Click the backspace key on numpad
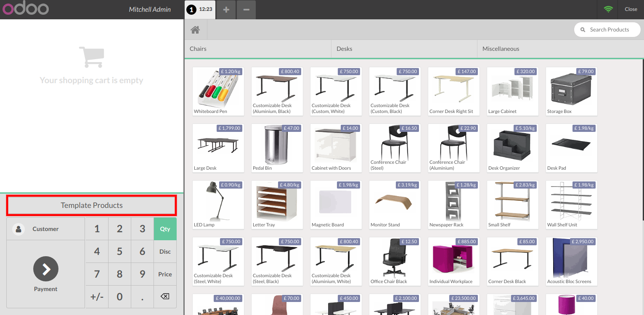 [x=165, y=297]
